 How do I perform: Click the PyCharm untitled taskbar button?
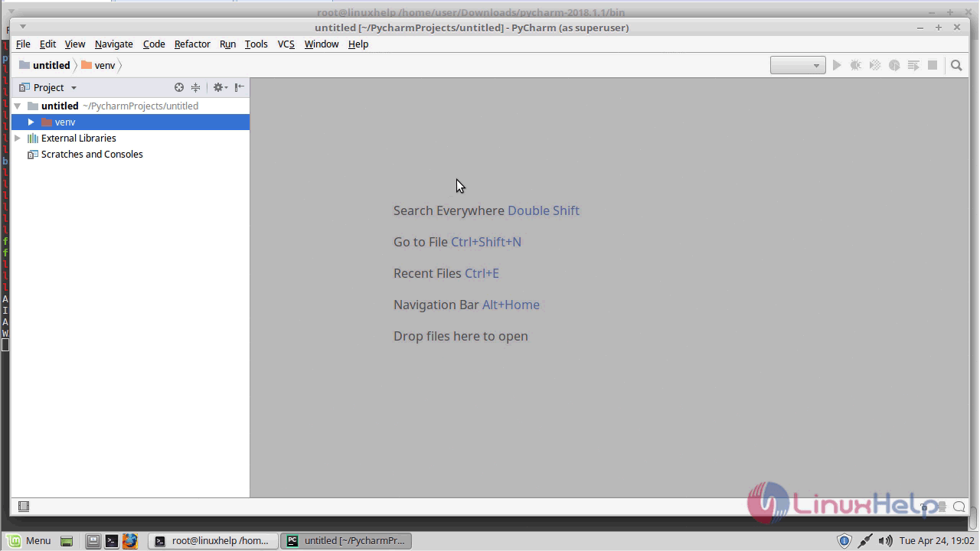(346, 541)
